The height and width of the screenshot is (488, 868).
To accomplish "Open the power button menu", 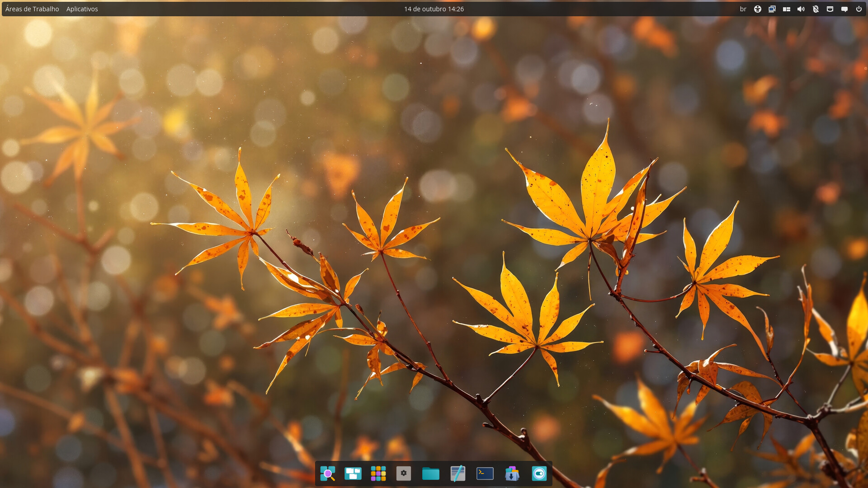I will click(x=859, y=9).
